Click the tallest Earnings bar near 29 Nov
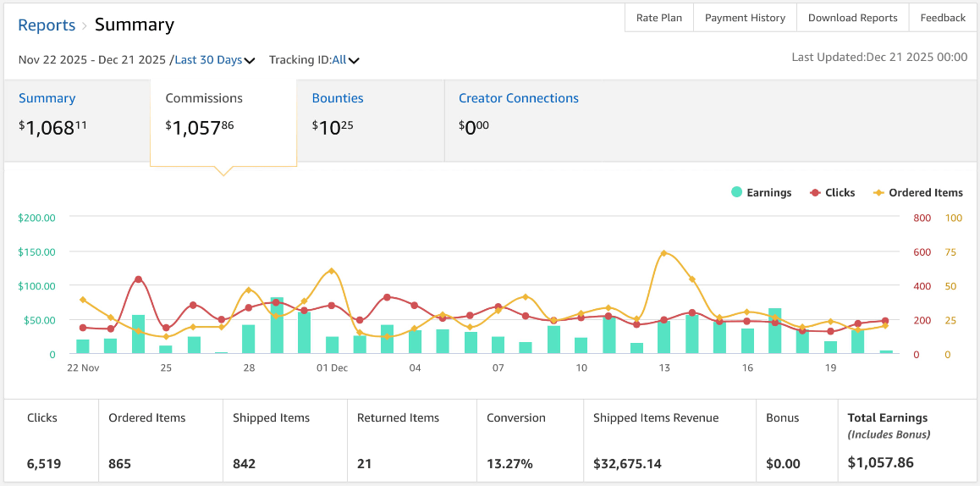980x486 pixels. pyautogui.click(x=277, y=325)
